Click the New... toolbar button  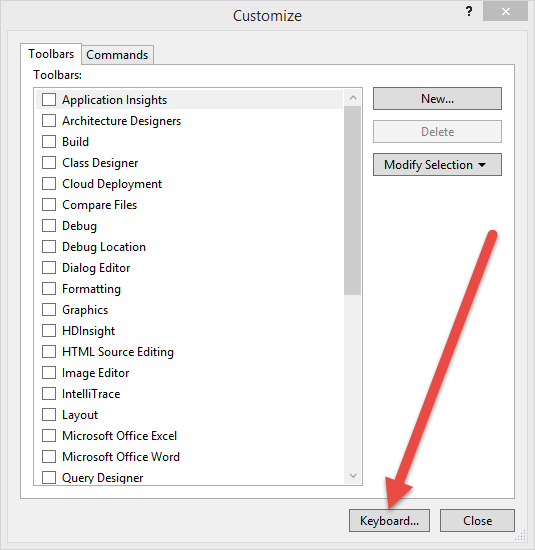click(437, 99)
